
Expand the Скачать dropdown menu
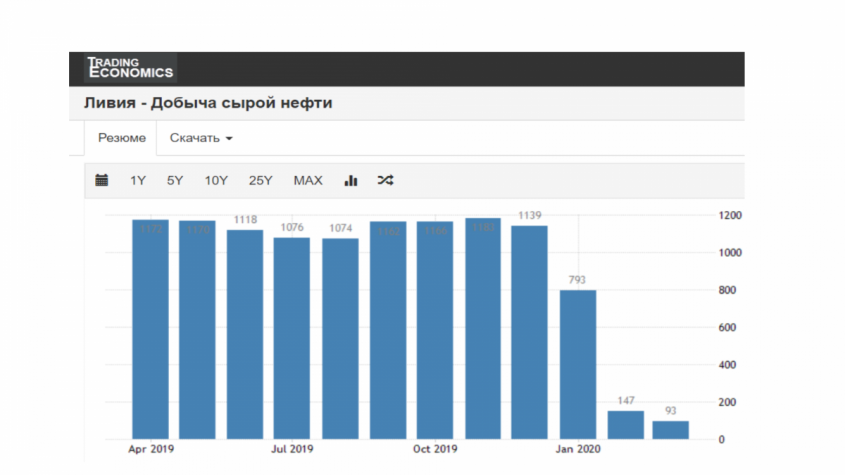tap(200, 138)
